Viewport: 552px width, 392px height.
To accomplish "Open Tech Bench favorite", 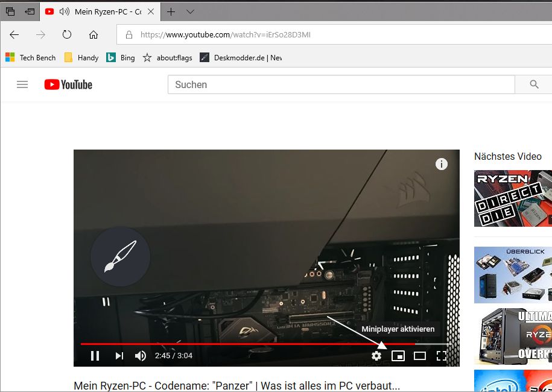I will point(31,57).
